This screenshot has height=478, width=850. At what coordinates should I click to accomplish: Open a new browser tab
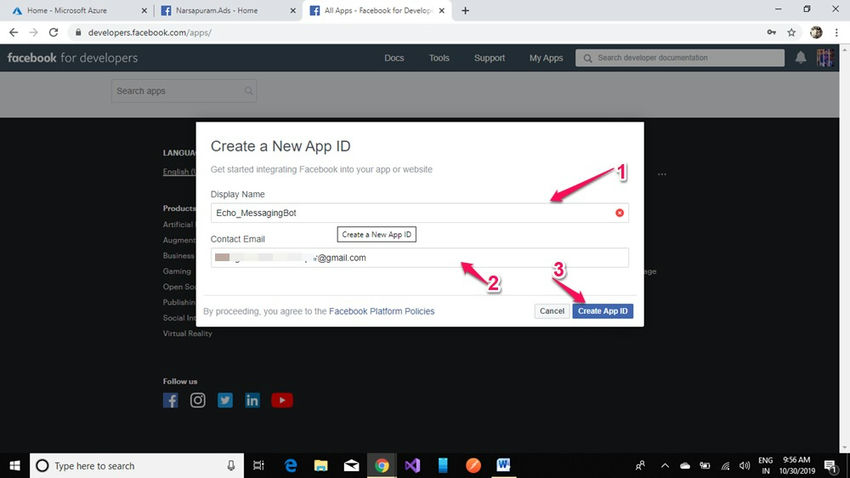[465, 10]
